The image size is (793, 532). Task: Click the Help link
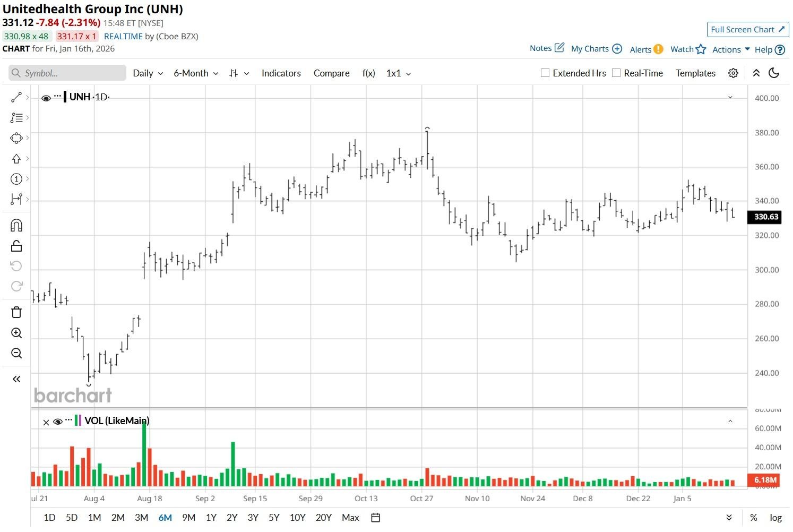tap(763, 49)
